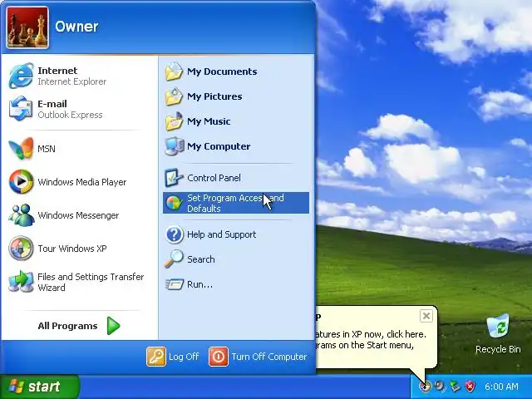Image resolution: width=532 pixels, height=399 pixels.
Task: Choose Windows Media Player label
Action: [82, 182]
